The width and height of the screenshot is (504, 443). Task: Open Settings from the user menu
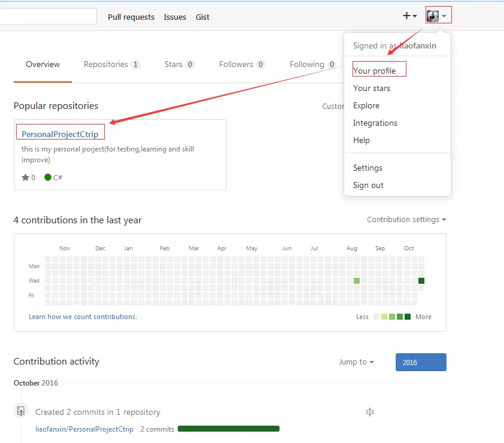click(x=368, y=168)
